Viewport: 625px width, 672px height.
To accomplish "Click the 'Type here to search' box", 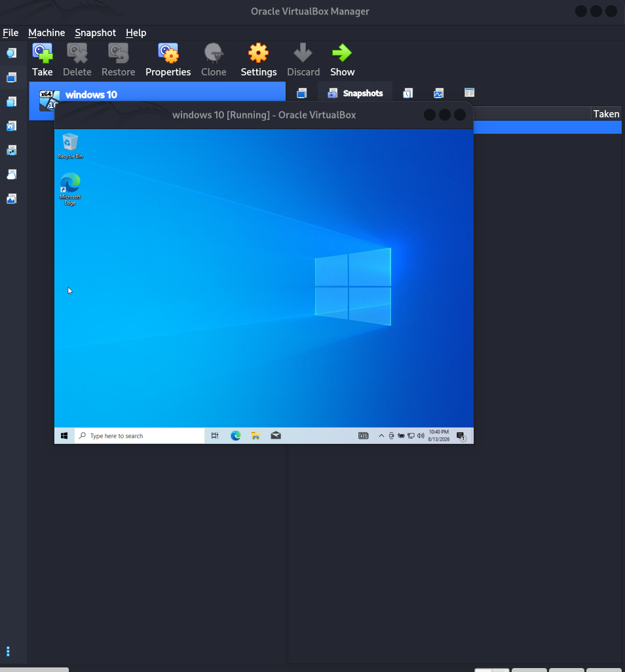I will 140,436.
